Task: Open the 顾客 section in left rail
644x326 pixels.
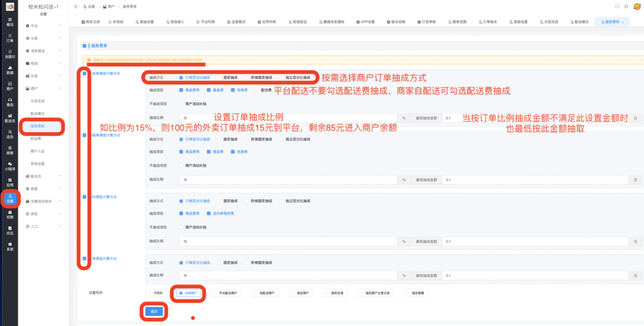Action: [x=10, y=150]
